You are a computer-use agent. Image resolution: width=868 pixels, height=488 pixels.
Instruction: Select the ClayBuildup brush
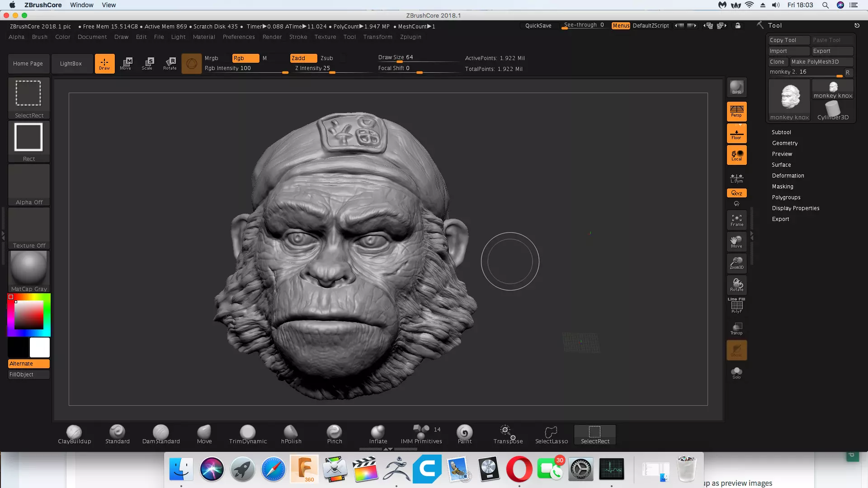pos(75,435)
